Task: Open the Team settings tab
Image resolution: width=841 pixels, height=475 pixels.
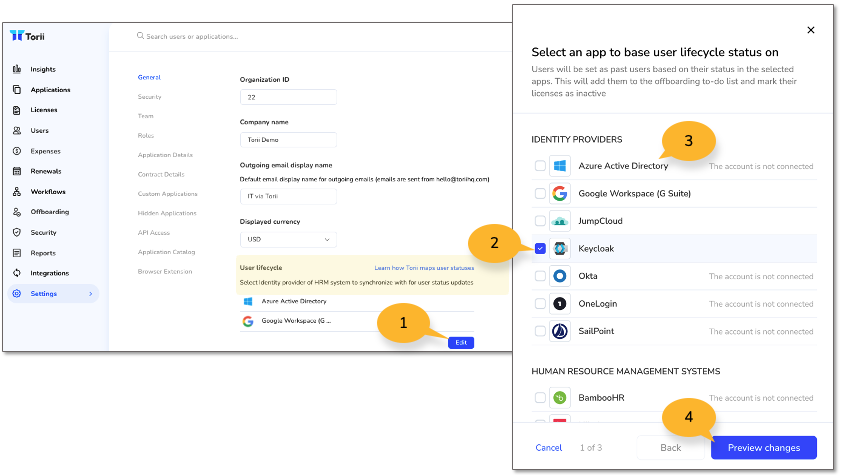Action: 145,116
